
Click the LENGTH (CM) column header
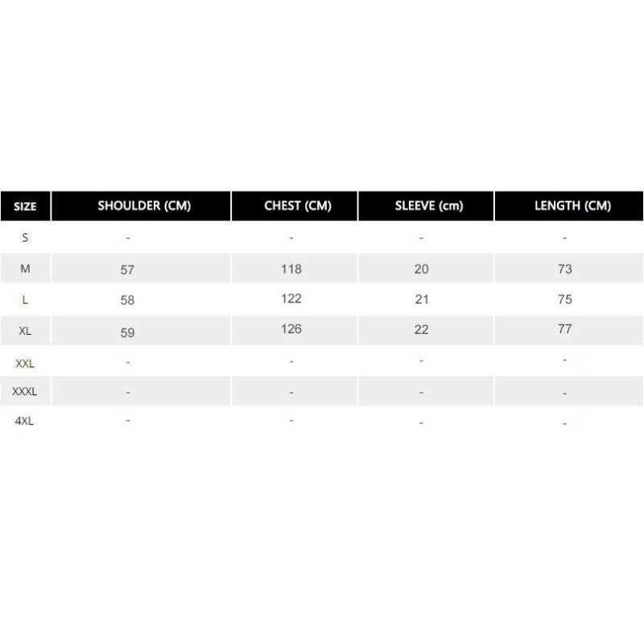point(572,205)
